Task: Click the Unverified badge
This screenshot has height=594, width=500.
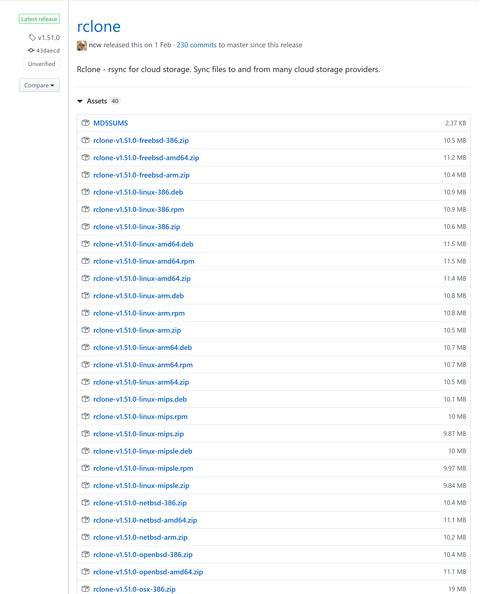Action: [x=41, y=64]
